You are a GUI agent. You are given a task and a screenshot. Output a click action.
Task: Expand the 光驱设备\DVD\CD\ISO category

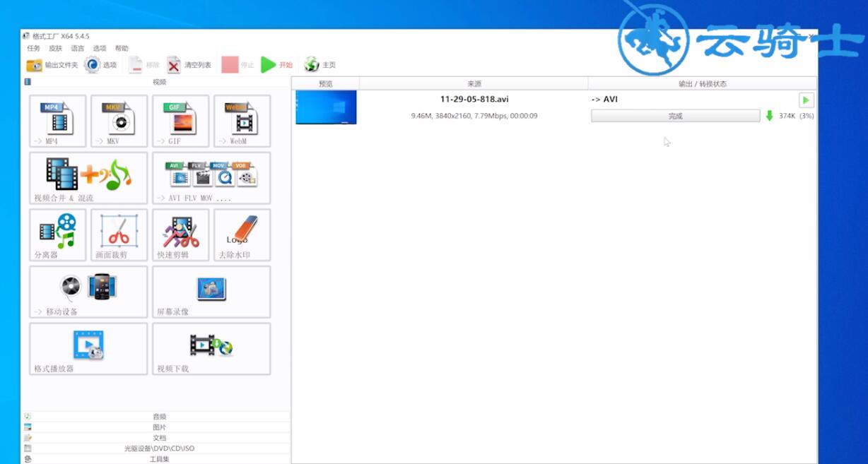[156, 448]
